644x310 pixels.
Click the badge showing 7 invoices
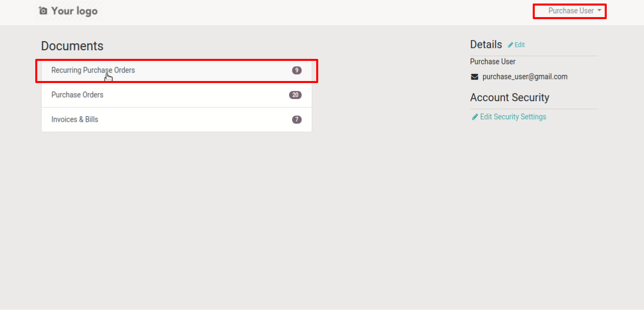point(297,120)
